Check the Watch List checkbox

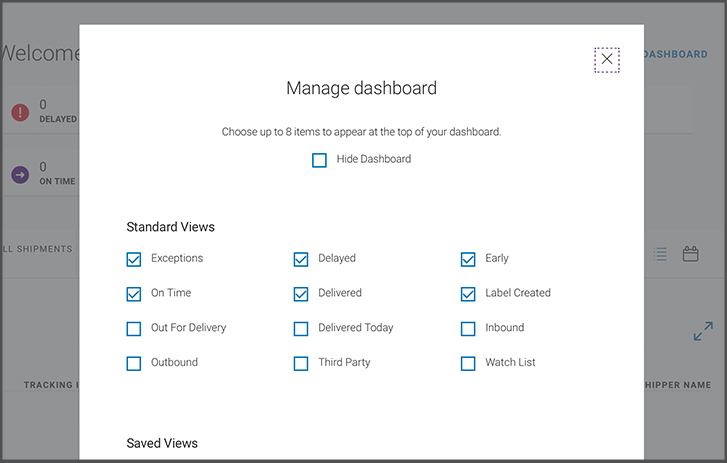tap(468, 363)
